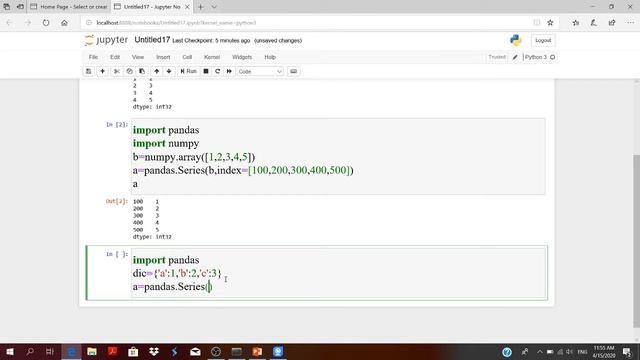This screenshot has width=640, height=360.
Task: Open Task View on the taskbar
Action: point(50,351)
